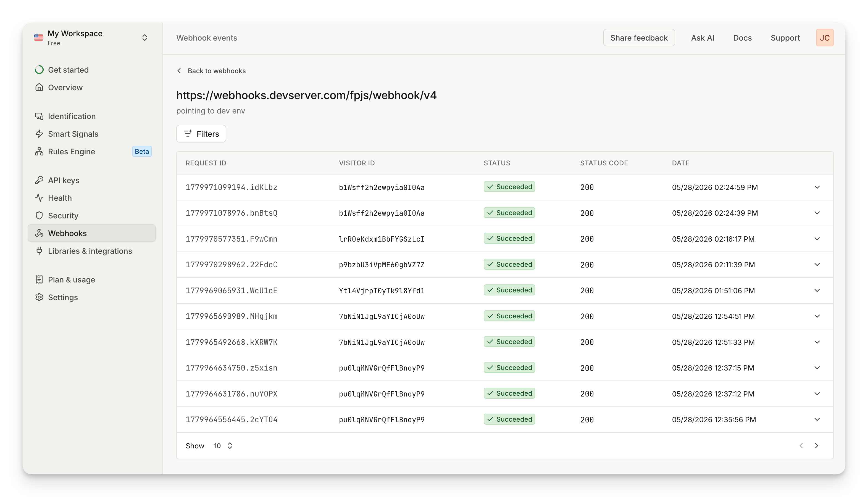Click the webhook URL heading text
Viewport: 868px width, 497px height.
[306, 95]
